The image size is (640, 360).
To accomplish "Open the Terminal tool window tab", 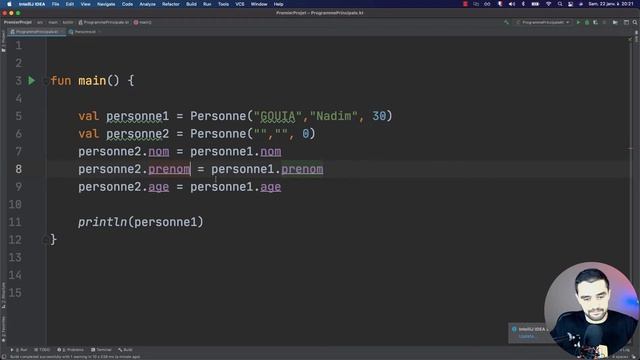I will click(101, 350).
